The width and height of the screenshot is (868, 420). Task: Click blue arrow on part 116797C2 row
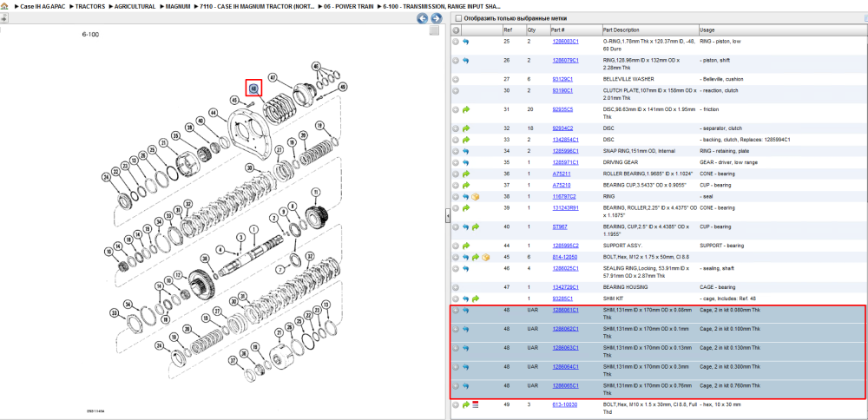click(465, 196)
